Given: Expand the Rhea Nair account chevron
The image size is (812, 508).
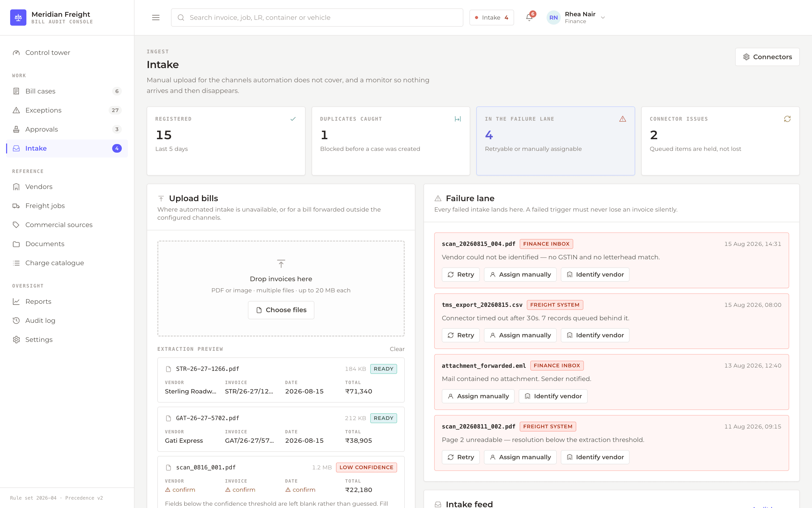Looking at the screenshot, I should 603,18.
